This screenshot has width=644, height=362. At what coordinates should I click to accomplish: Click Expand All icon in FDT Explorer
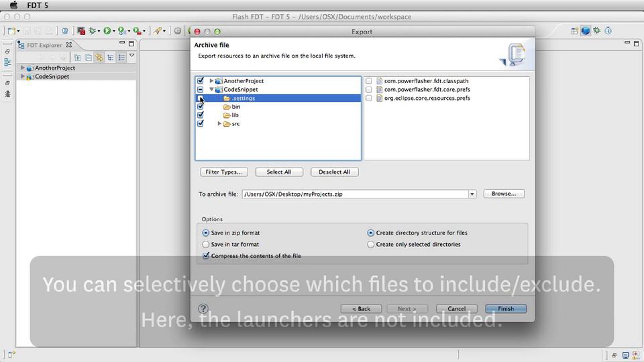pyautogui.click(x=77, y=58)
